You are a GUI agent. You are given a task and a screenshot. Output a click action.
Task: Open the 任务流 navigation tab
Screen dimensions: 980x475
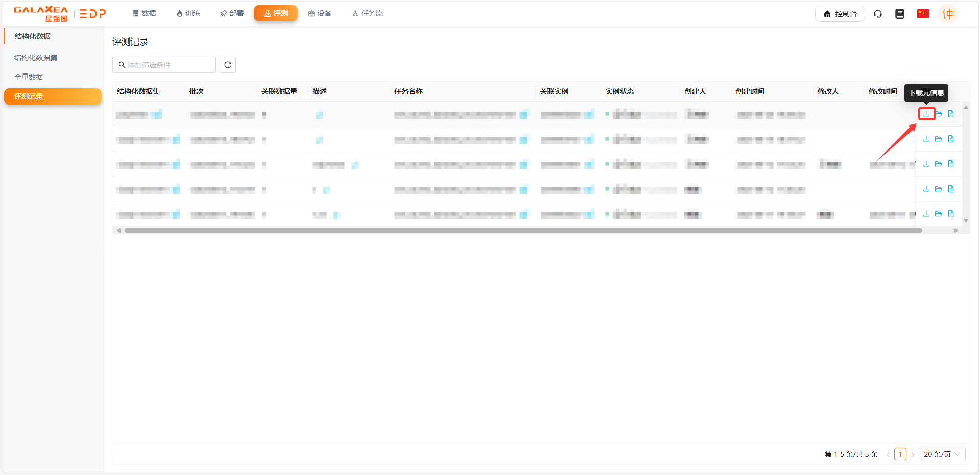pyautogui.click(x=367, y=13)
